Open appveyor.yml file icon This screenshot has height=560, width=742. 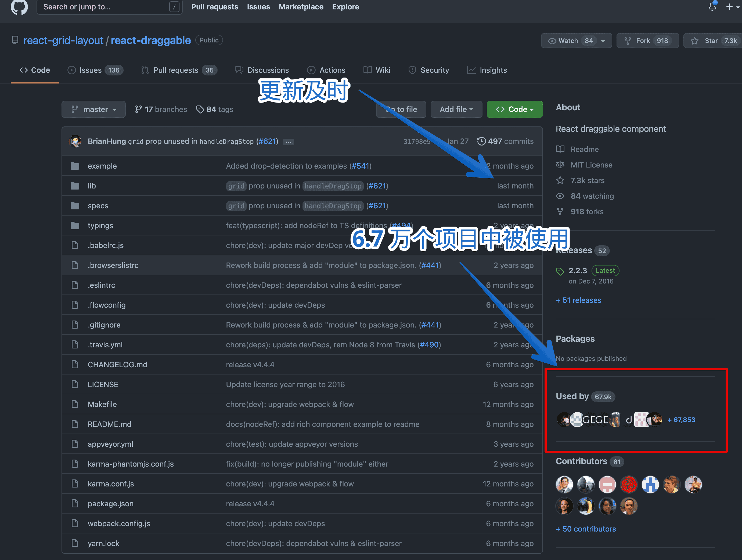pyautogui.click(x=75, y=444)
